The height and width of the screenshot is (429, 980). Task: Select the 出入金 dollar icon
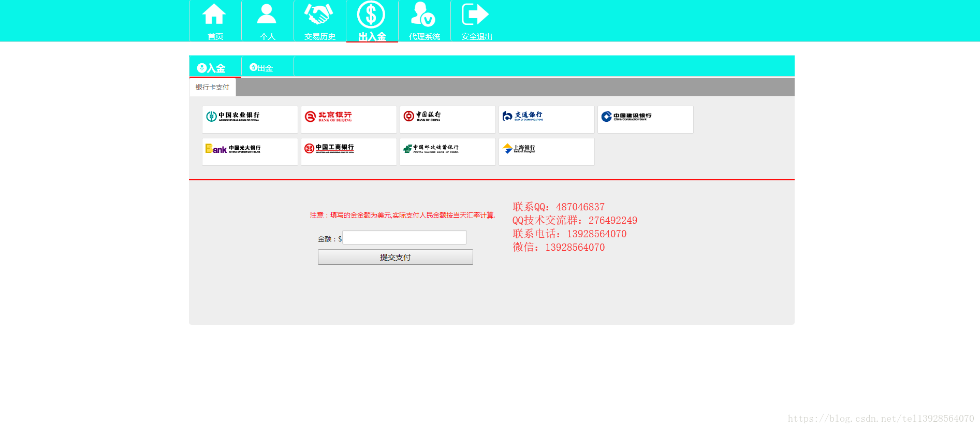(x=371, y=15)
